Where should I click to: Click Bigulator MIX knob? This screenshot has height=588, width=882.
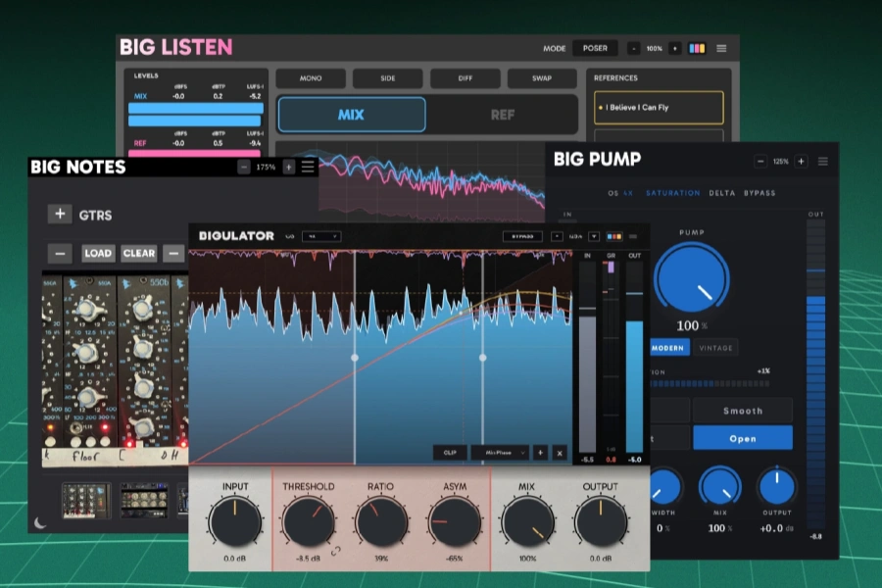tap(527, 522)
